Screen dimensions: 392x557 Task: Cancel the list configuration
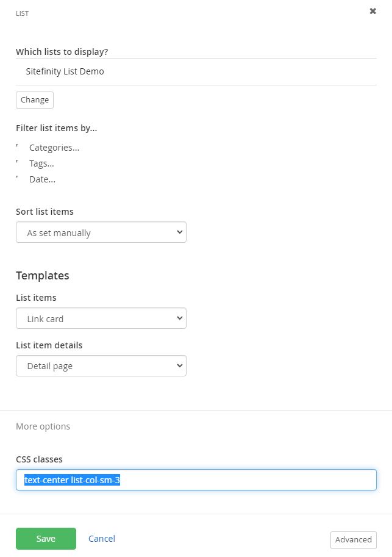(102, 539)
